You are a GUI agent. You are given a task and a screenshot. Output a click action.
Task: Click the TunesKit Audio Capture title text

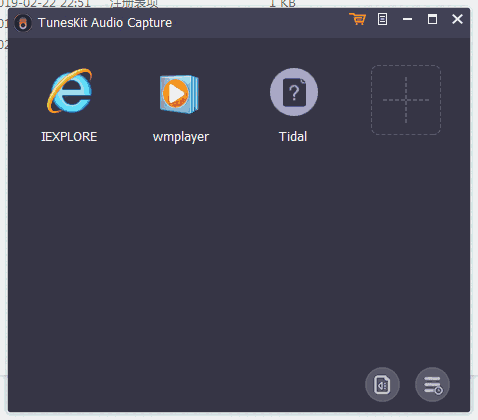[x=105, y=23]
